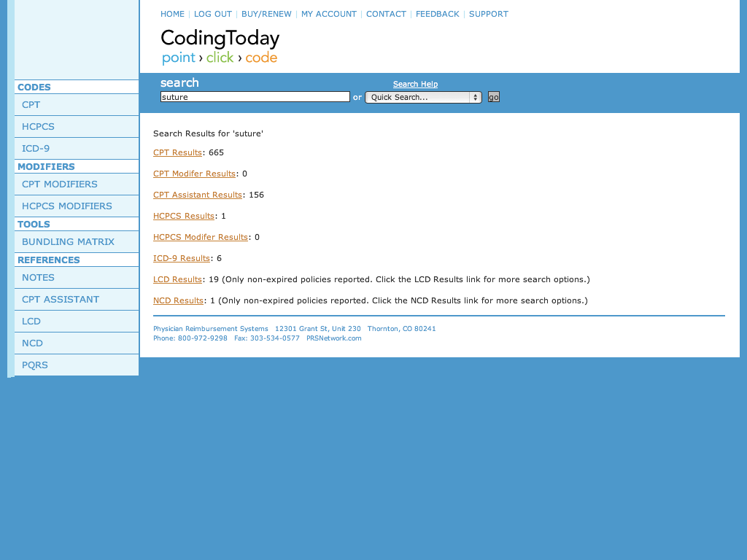The height and width of the screenshot is (560, 747).
Task: Click the TOOLS section header
Action: tap(34, 225)
